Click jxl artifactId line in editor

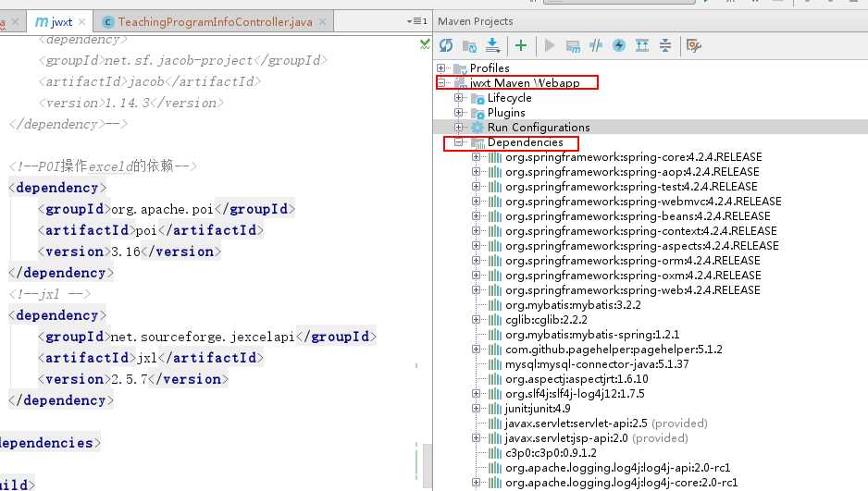[x=150, y=358]
